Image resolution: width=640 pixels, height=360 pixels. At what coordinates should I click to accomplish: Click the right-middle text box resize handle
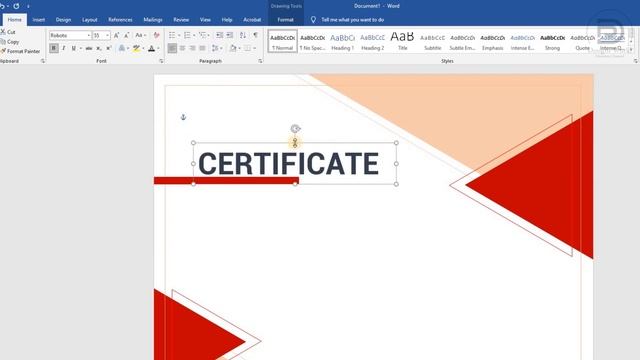pyautogui.click(x=396, y=164)
